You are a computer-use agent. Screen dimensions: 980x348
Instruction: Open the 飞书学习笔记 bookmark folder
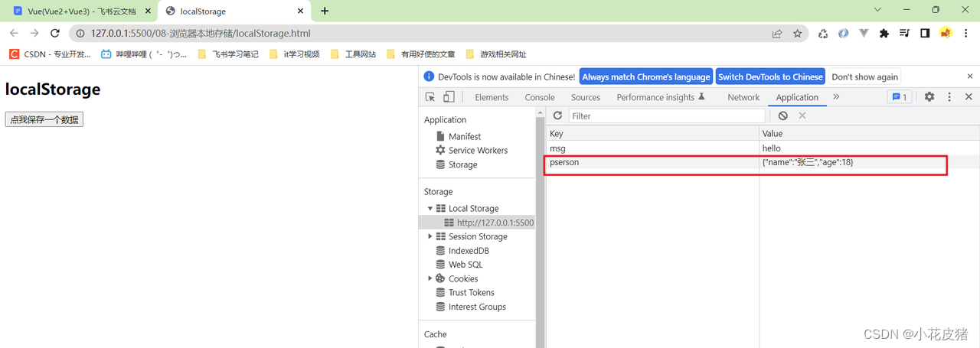(228, 54)
